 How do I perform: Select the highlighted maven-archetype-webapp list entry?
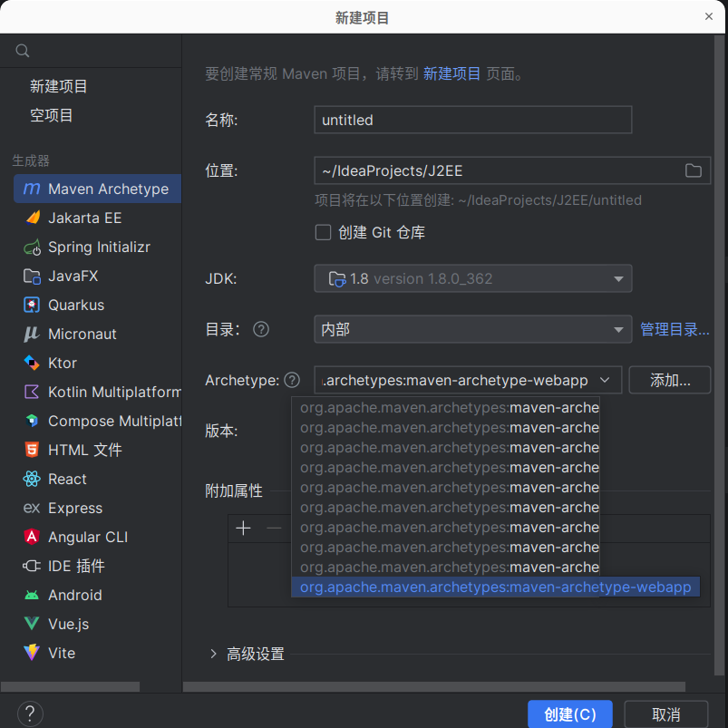click(495, 587)
